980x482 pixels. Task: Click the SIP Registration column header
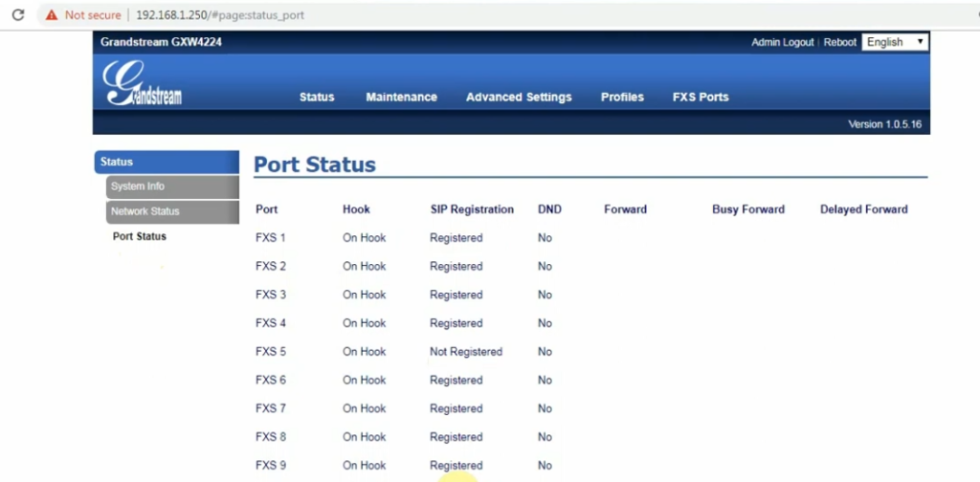472,209
